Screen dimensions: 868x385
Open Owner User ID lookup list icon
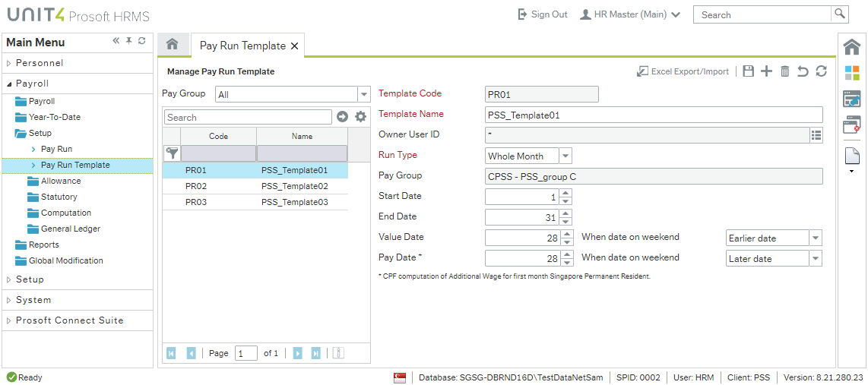coord(816,134)
